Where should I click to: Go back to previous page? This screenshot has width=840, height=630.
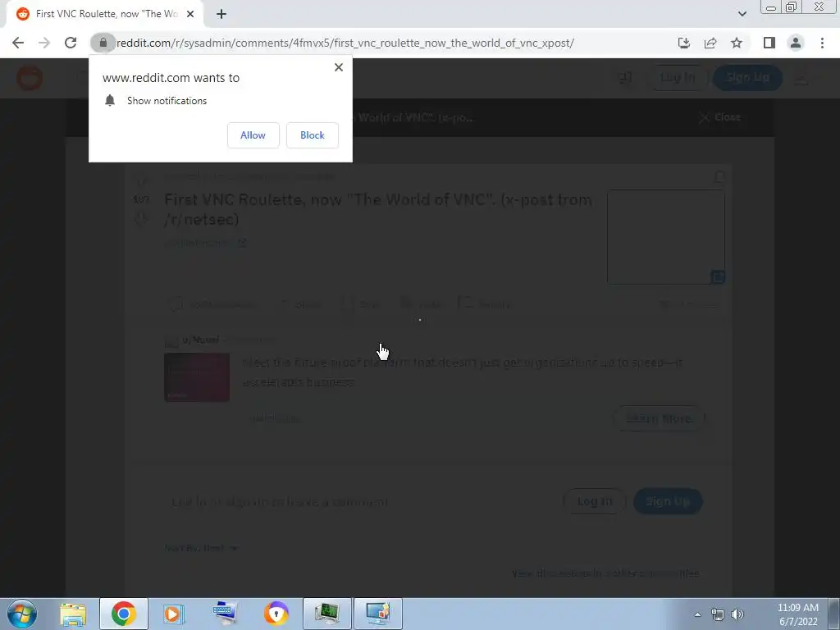click(18, 43)
